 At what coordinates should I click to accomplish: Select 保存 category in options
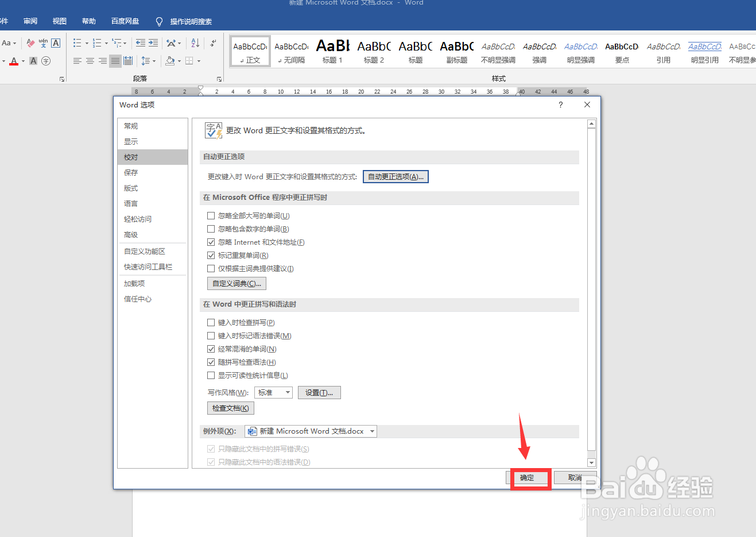pos(153,172)
